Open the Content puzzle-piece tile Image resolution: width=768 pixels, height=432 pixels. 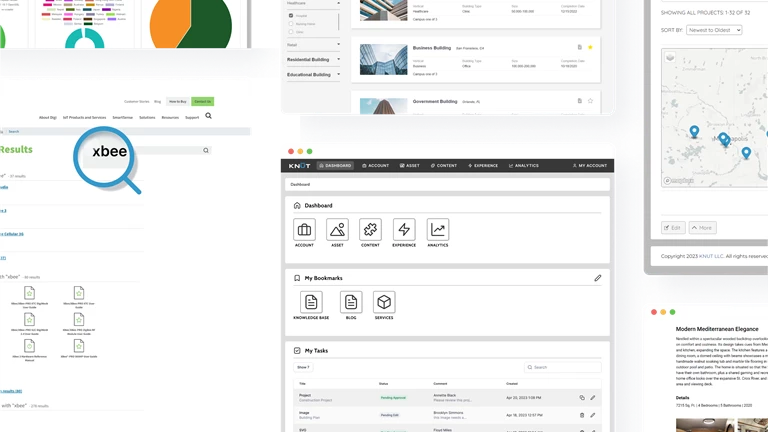370,230
